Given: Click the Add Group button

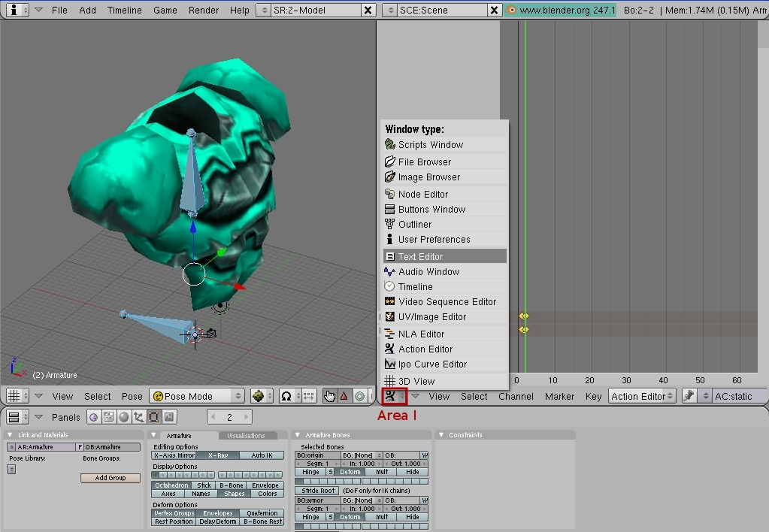Looking at the screenshot, I should point(111,478).
